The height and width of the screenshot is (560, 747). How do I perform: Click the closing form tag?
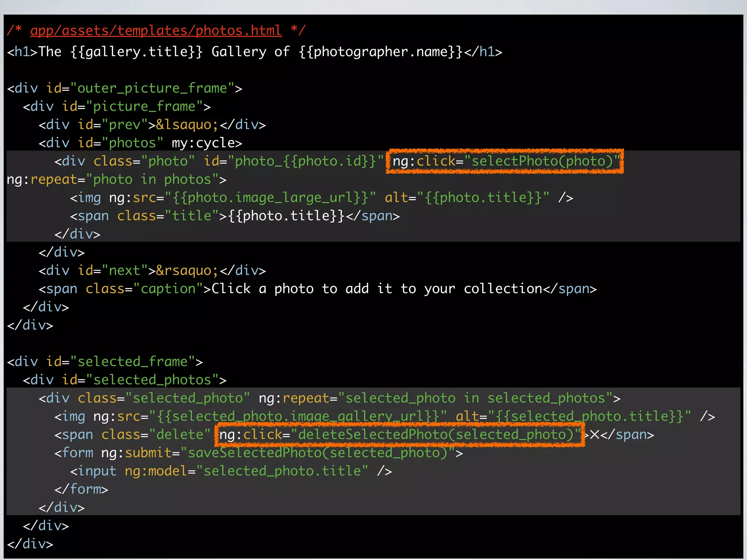tap(81, 489)
